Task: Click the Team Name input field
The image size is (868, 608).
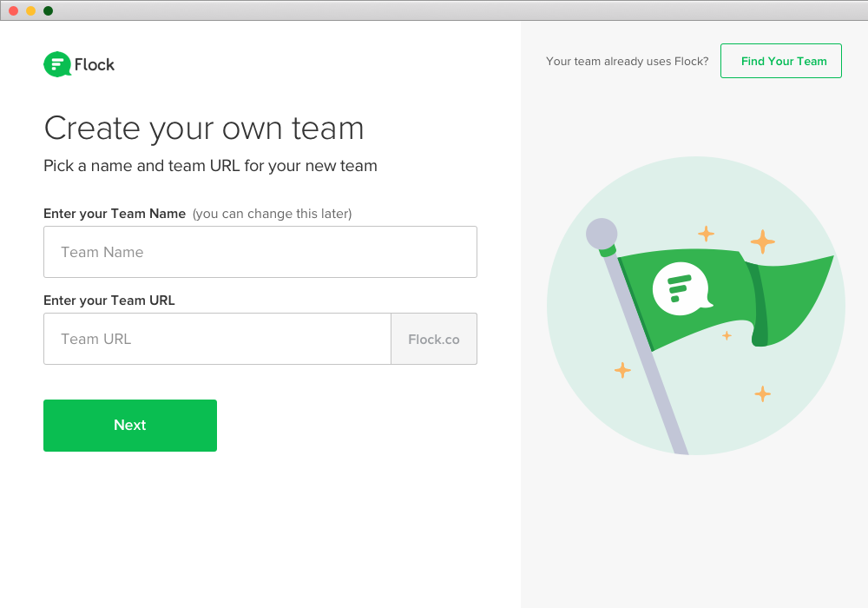Action: pos(260,252)
